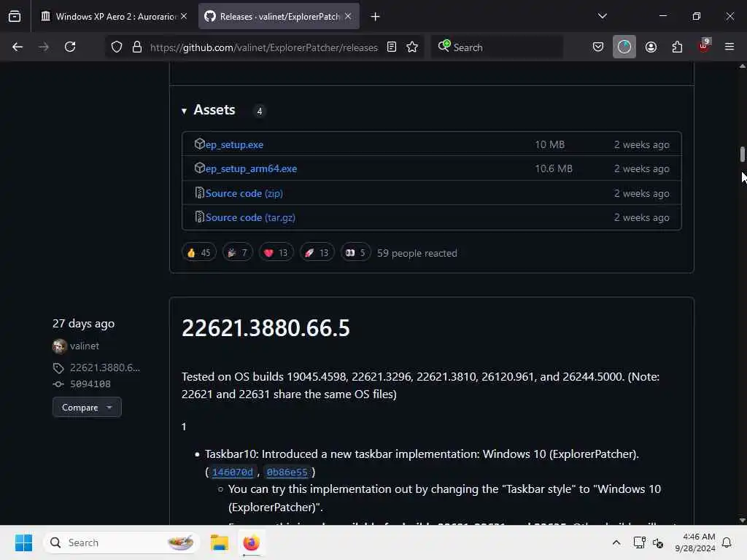The height and width of the screenshot is (560, 747).
Task: Open Windows Start menu
Action: click(x=23, y=542)
